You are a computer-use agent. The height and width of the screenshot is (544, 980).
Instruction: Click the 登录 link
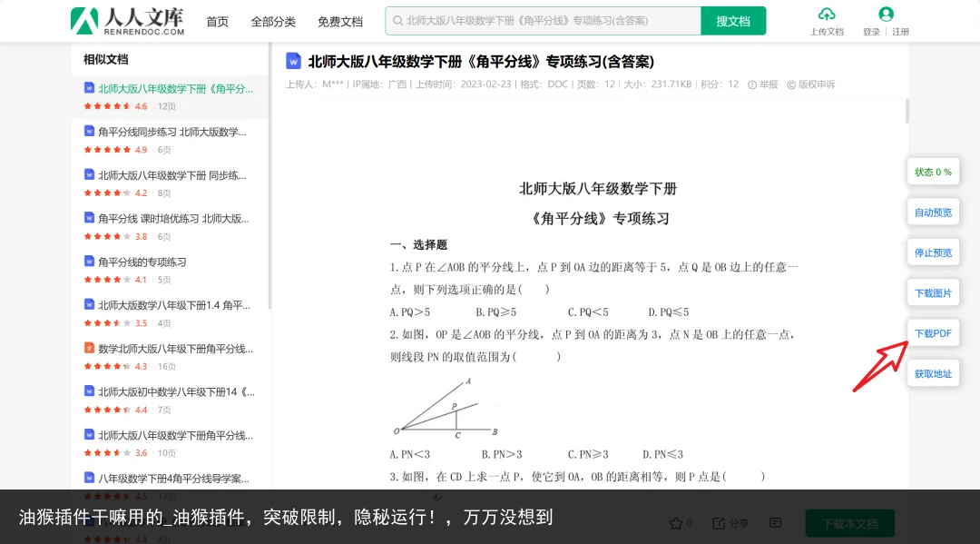871,32
